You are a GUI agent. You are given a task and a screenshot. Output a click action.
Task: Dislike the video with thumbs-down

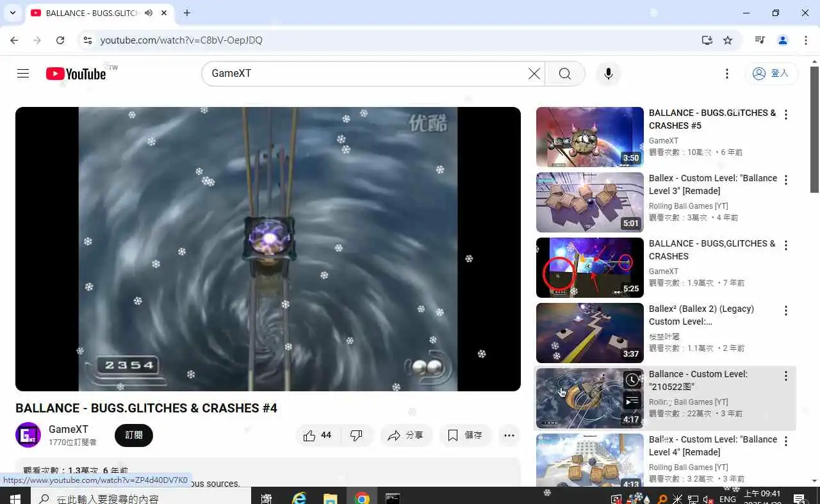tap(357, 435)
